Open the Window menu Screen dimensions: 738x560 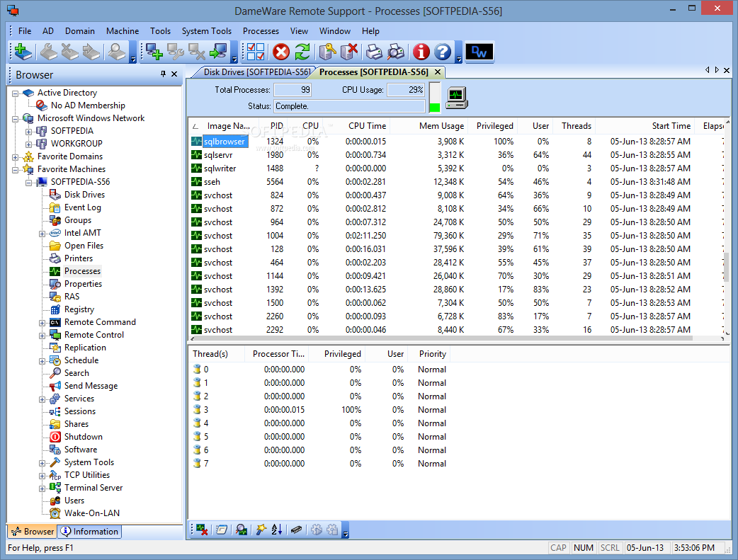tap(334, 31)
